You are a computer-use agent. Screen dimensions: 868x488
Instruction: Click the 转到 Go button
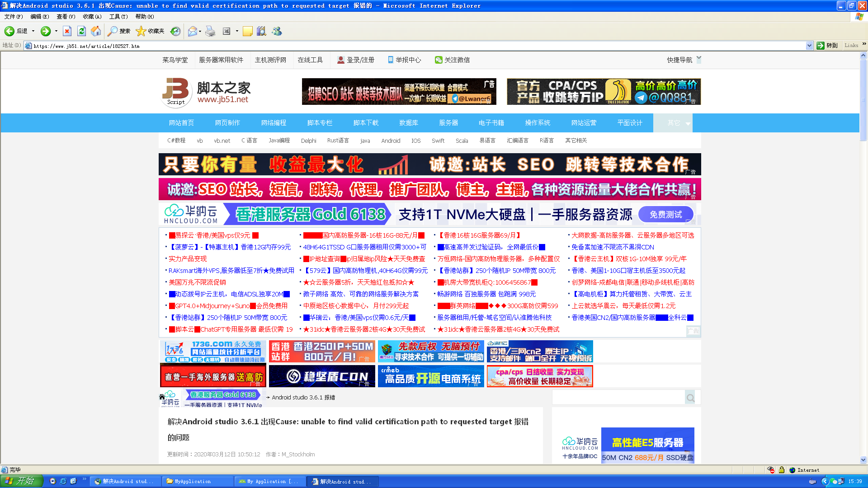[x=827, y=46]
